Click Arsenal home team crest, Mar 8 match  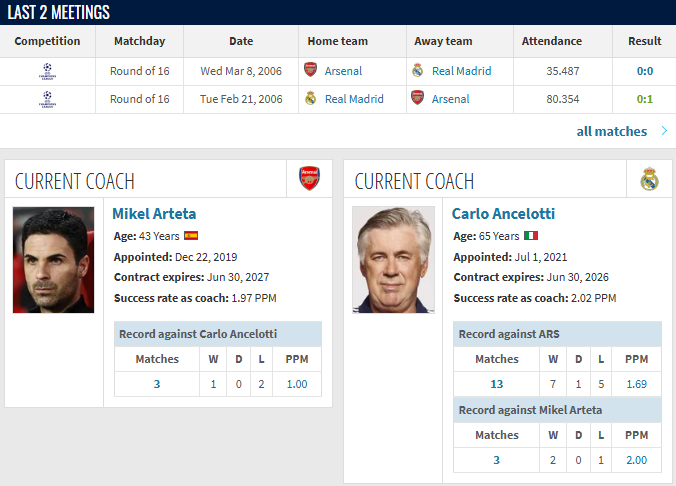[x=310, y=71]
